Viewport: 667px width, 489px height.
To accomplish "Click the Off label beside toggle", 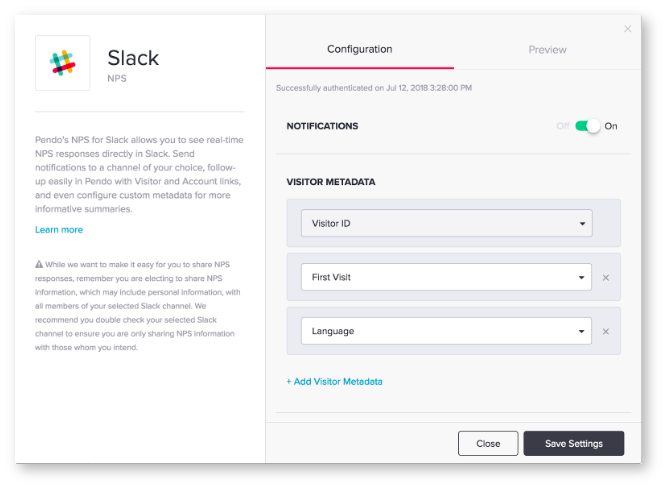I will click(562, 126).
